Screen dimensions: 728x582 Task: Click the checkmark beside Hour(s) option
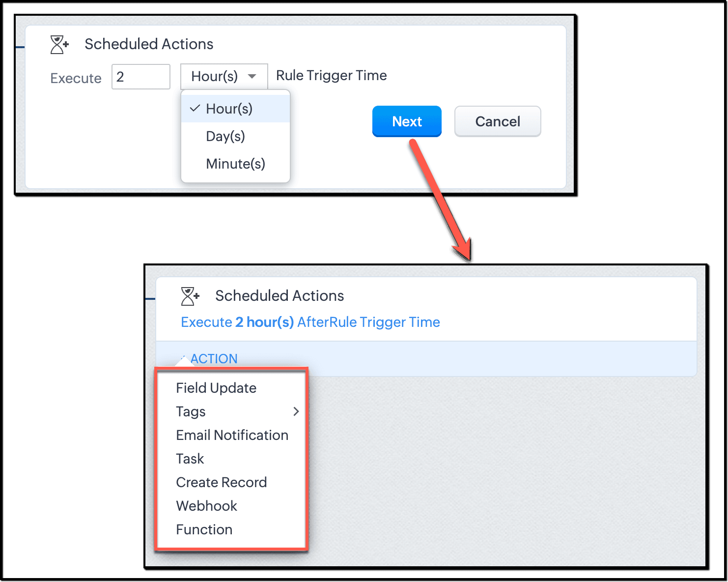tap(195, 109)
